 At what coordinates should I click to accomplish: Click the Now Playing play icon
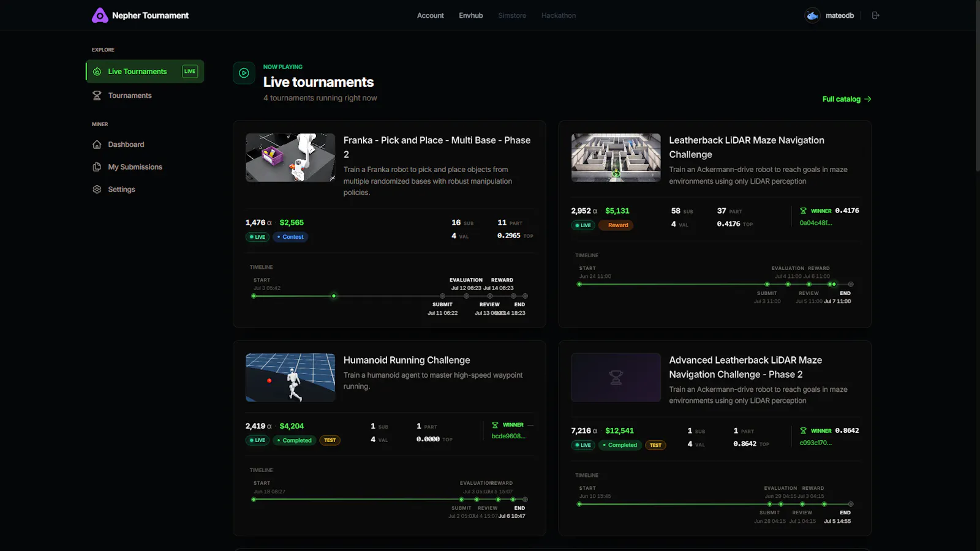pyautogui.click(x=244, y=73)
